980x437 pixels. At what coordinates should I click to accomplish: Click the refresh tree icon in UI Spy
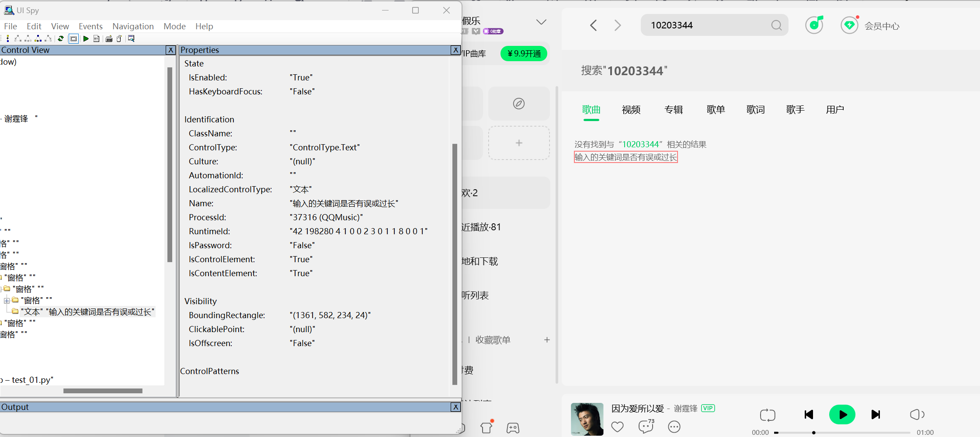[61, 38]
